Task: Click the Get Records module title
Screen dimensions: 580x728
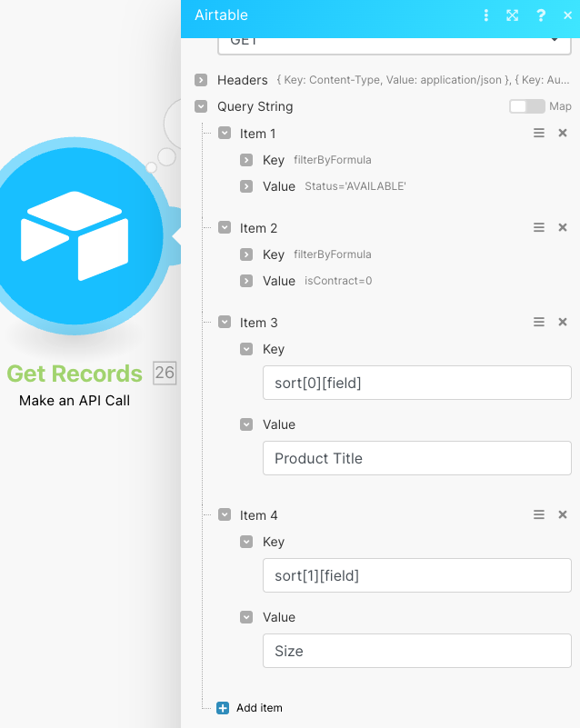Action: [x=75, y=374]
